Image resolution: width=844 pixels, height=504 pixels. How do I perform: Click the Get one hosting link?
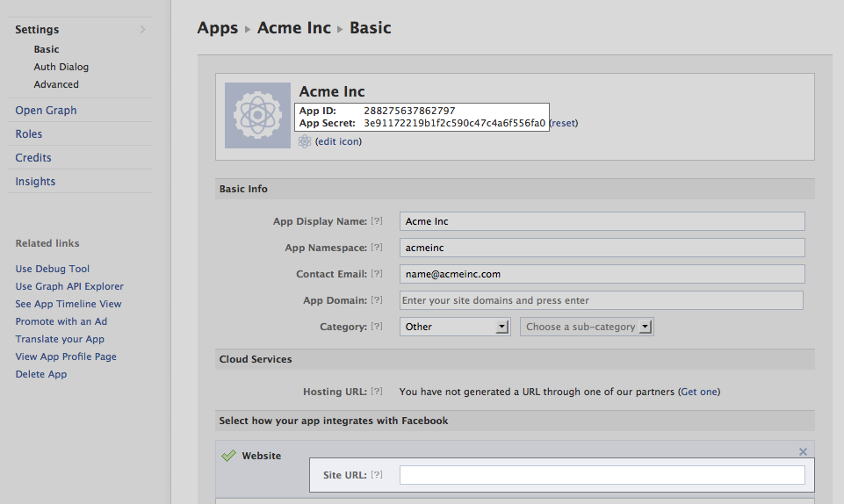click(699, 392)
